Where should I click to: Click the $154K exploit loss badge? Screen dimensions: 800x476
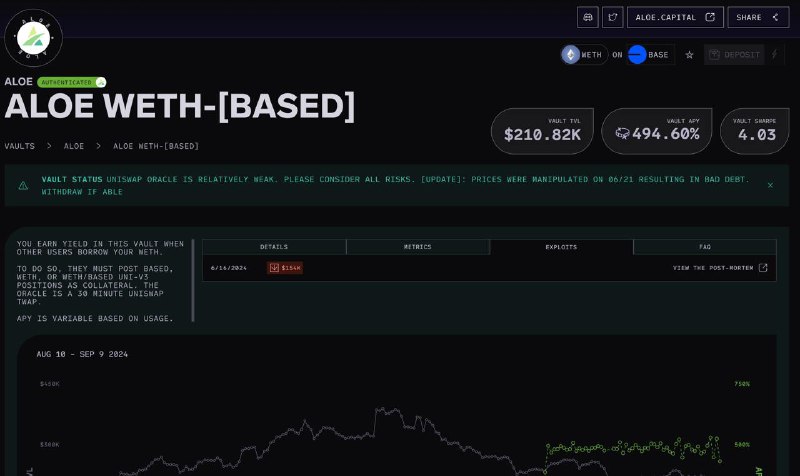(285, 268)
